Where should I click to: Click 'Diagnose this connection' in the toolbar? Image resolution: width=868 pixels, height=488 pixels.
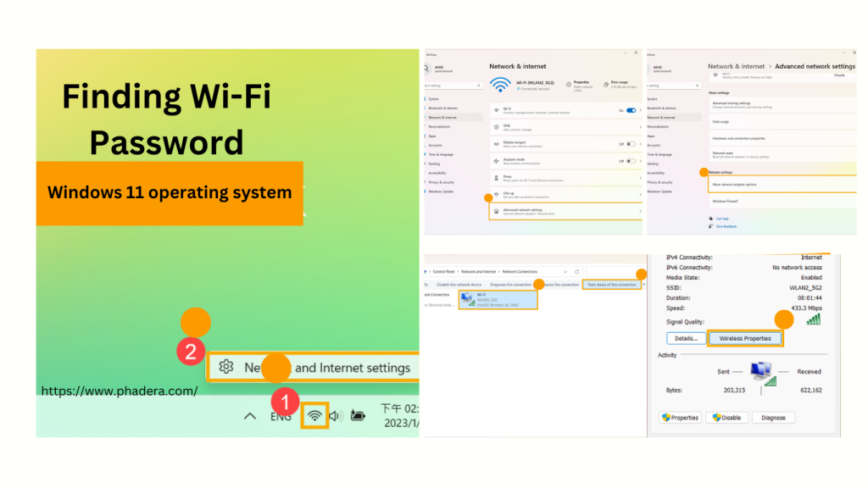[511, 285]
